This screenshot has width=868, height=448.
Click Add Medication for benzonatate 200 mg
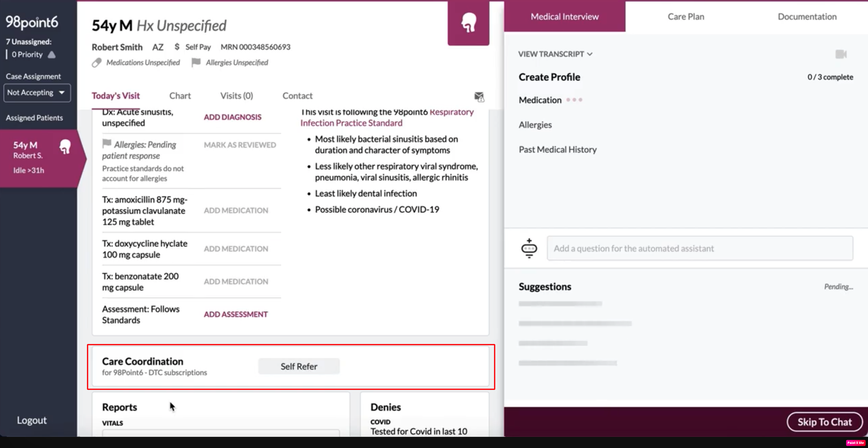[236, 282]
